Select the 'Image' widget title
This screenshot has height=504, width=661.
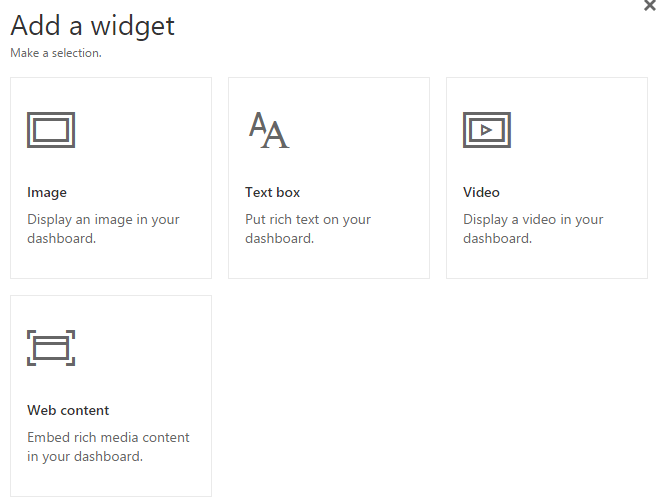click(47, 192)
